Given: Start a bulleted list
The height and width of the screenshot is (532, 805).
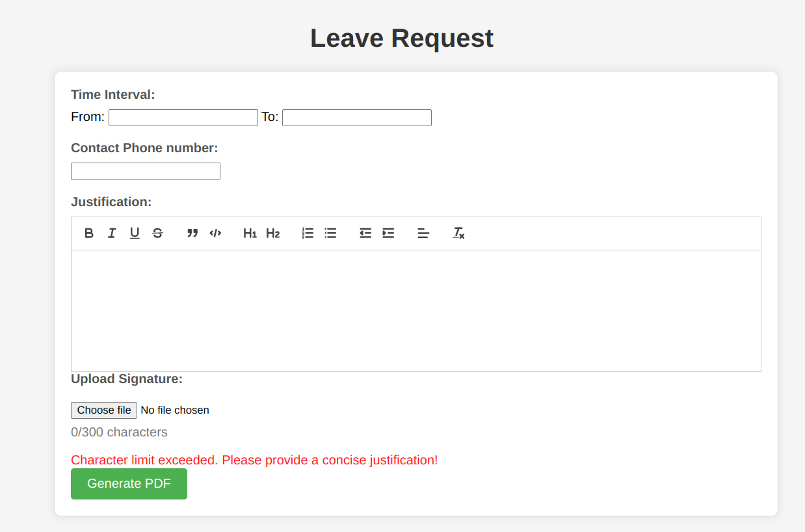Looking at the screenshot, I should (x=331, y=233).
